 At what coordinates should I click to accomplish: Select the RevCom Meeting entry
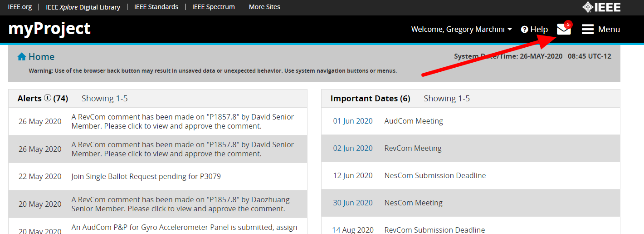coord(413,148)
